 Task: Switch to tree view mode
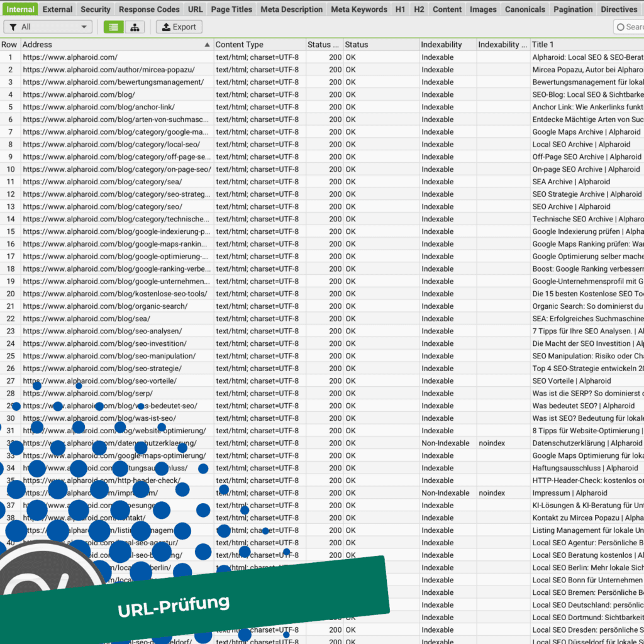(135, 27)
